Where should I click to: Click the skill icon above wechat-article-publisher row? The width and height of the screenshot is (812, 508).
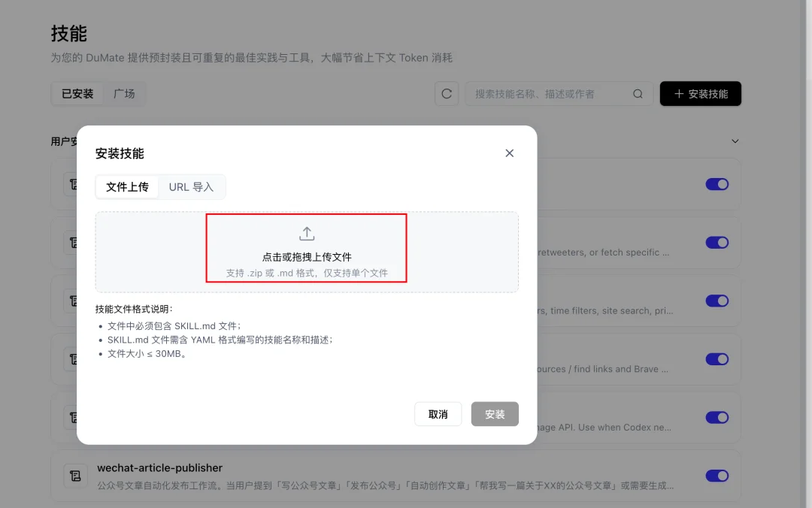coord(75,417)
